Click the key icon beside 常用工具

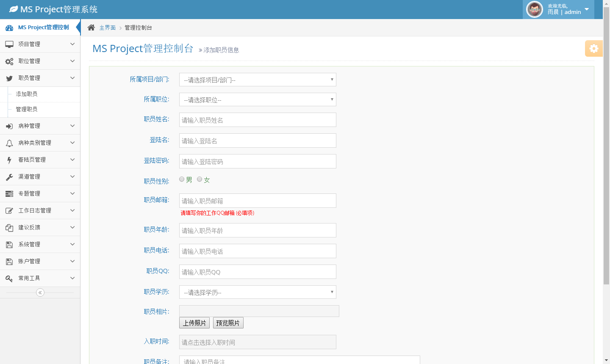(9, 279)
